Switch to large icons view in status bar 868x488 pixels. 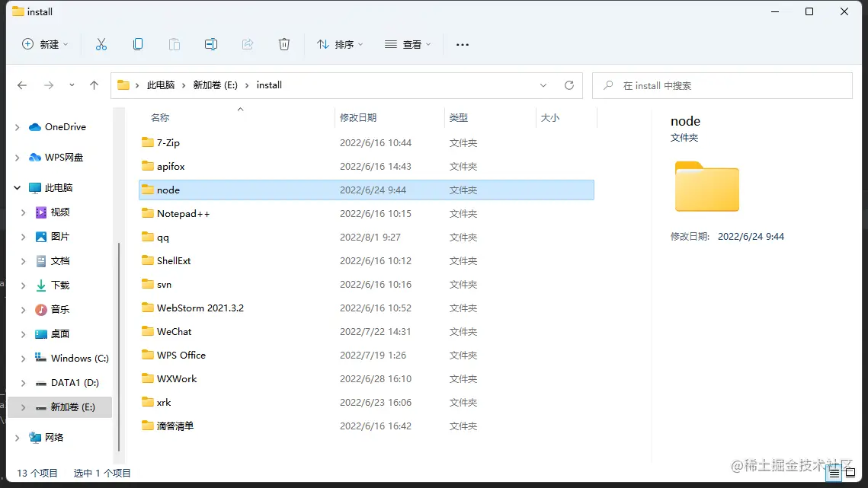pyautogui.click(x=850, y=473)
